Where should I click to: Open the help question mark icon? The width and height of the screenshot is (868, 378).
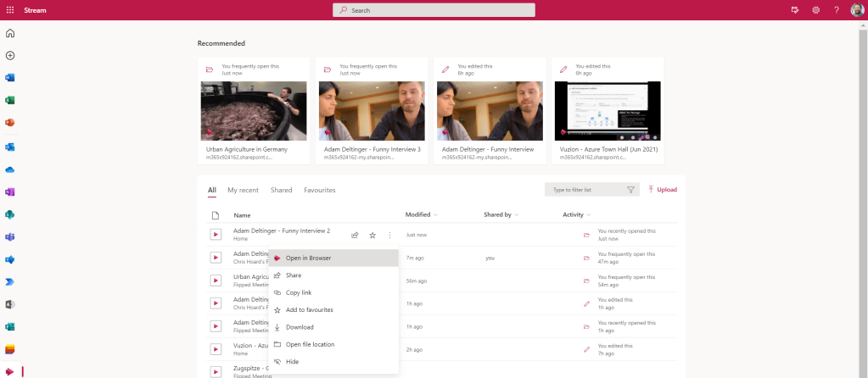click(x=837, y=10)
